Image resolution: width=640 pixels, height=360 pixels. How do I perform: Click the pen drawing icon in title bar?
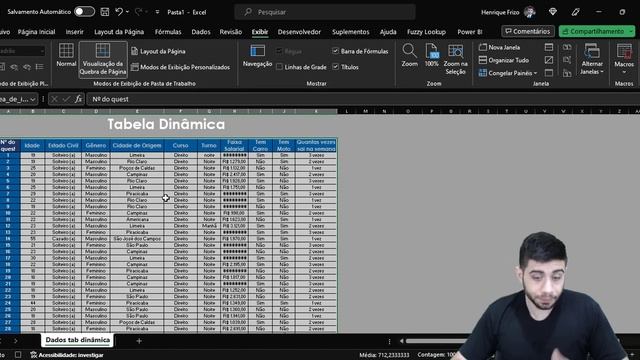[576, 12]
